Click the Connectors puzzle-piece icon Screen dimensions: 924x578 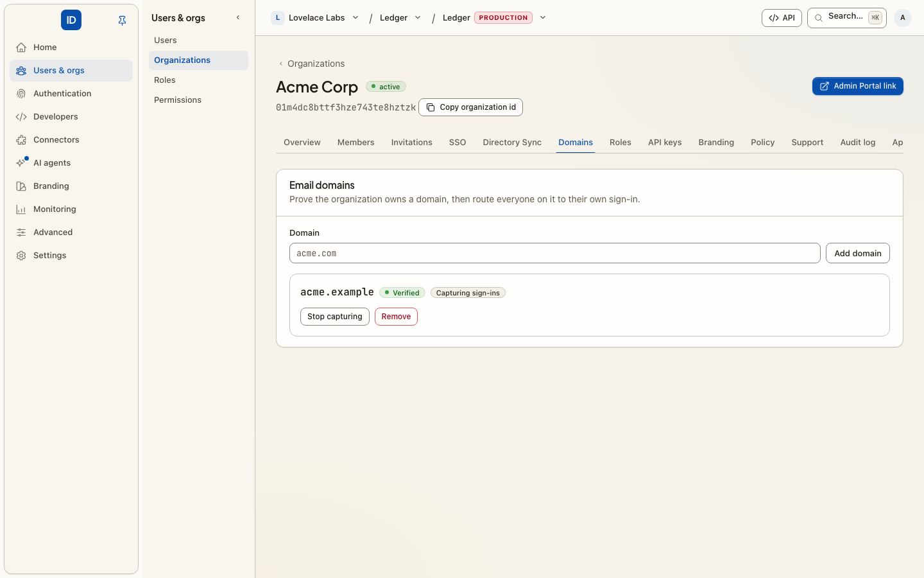(21, 140)
